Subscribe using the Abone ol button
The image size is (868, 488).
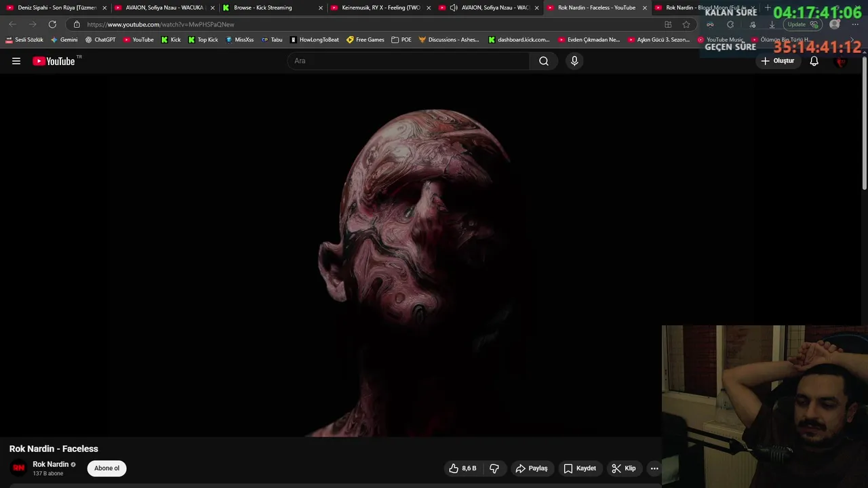(106, 468)
